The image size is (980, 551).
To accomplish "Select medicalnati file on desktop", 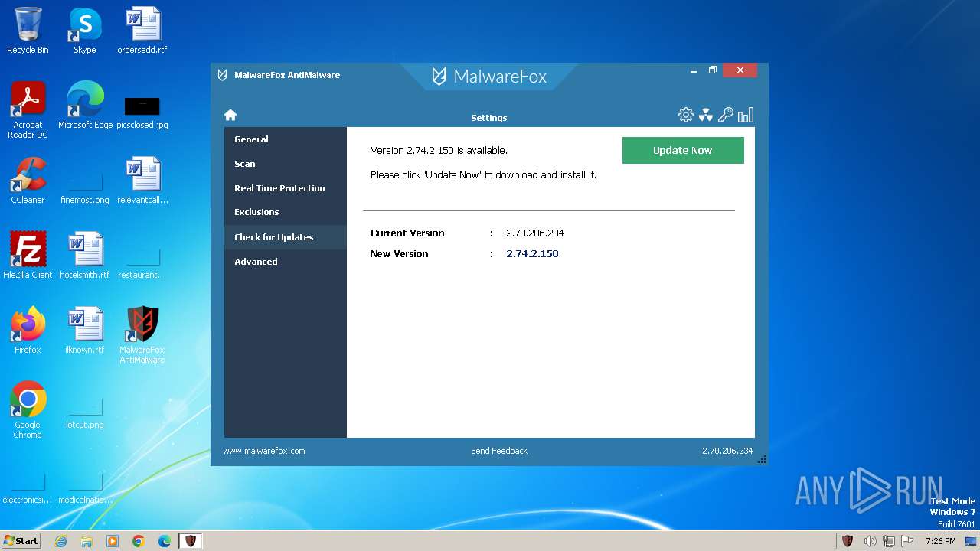I will (x=85, y=487).
